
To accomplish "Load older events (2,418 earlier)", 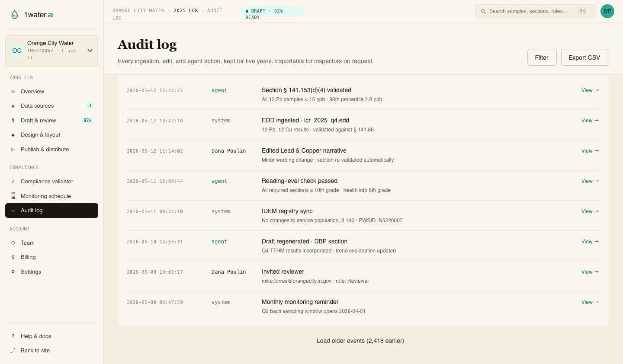I will [360, 341].
